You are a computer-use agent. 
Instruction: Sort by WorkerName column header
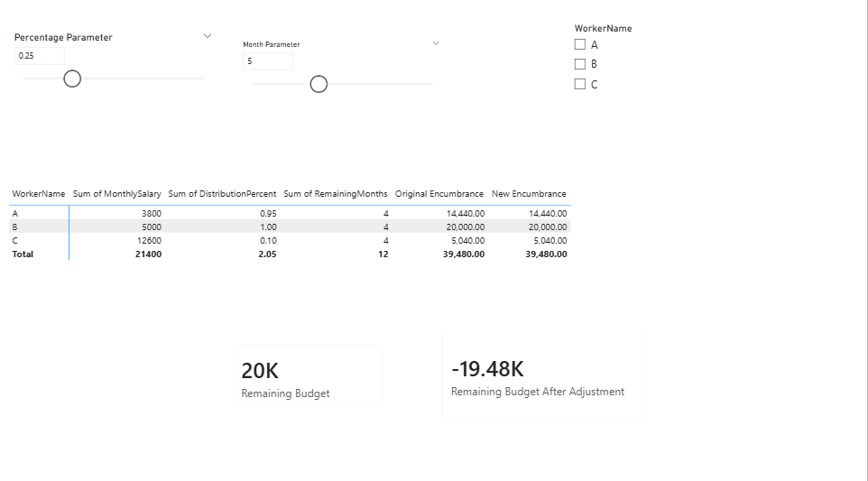point(39,194)
